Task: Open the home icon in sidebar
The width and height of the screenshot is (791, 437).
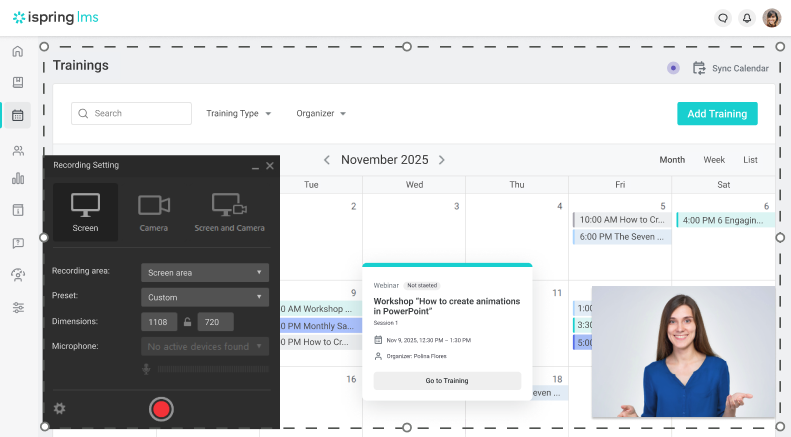Action: pyautogui.click(x=18, y=51)
